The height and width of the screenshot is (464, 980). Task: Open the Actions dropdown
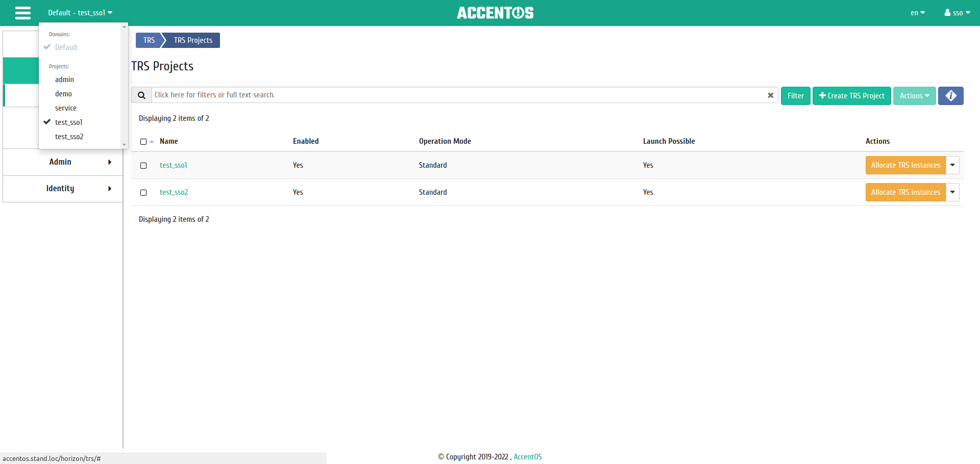914,96
